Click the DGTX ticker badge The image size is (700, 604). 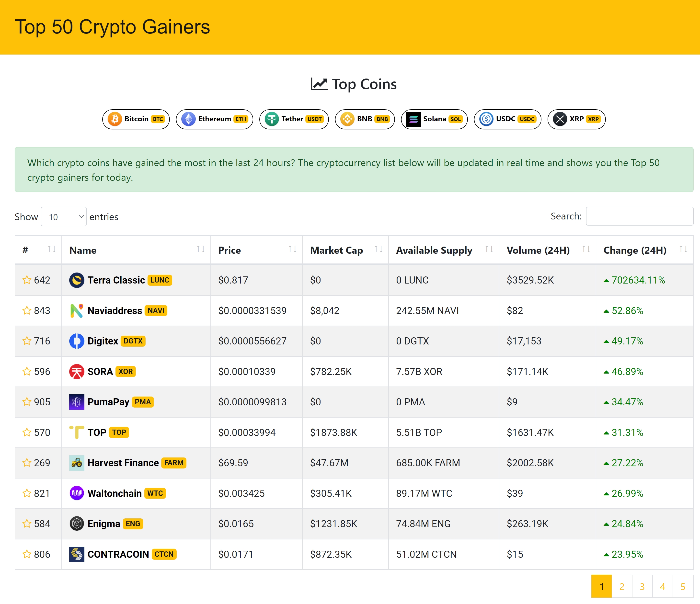[133, 341]
